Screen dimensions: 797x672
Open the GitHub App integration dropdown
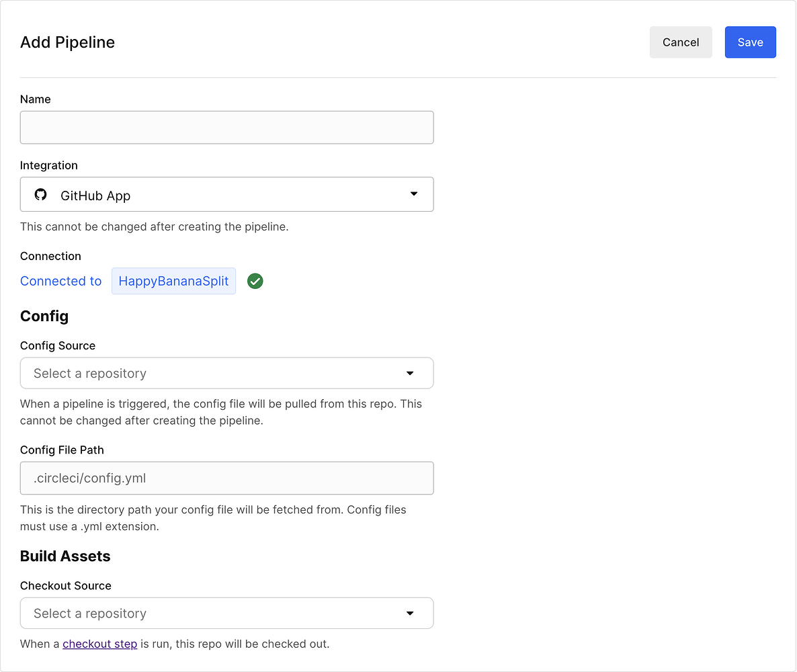[226, 195]
